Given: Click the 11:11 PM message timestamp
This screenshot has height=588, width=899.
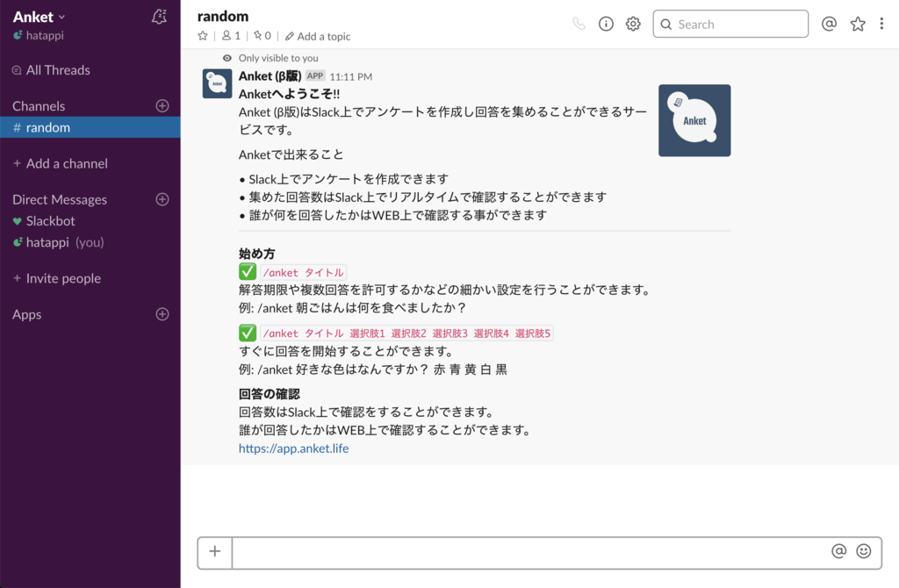Looking at the screenshot, I should (x=351, y=77).
